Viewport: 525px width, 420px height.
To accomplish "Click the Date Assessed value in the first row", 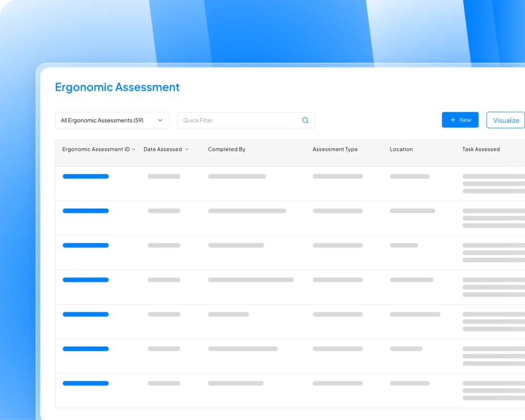I will [x=164, y=176].
